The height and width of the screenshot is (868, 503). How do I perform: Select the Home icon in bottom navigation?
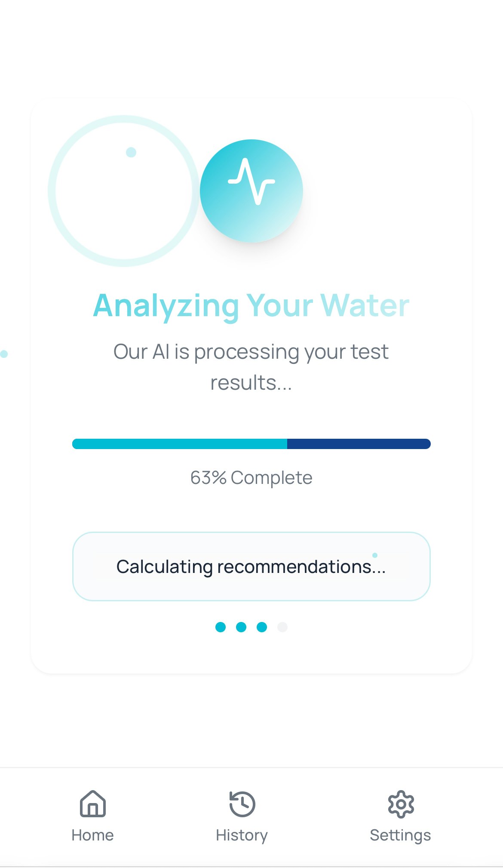click(x=92, y=803)
